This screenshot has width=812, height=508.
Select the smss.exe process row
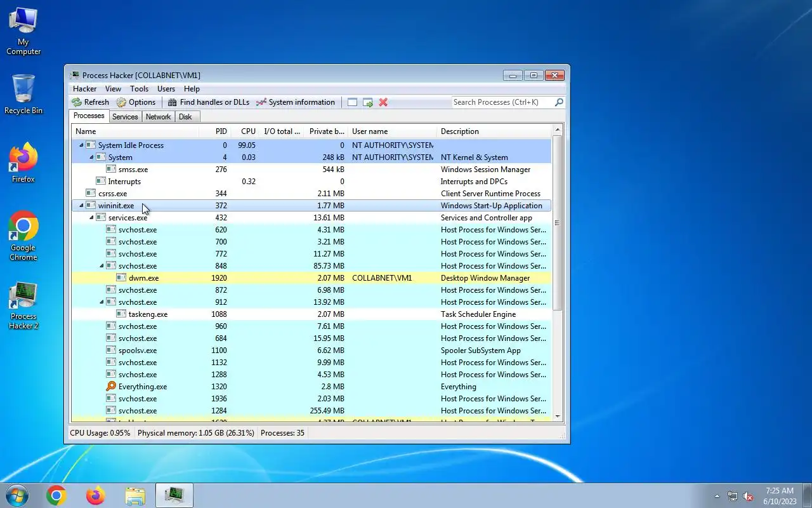pyautogui.click(x=311, y=170)
